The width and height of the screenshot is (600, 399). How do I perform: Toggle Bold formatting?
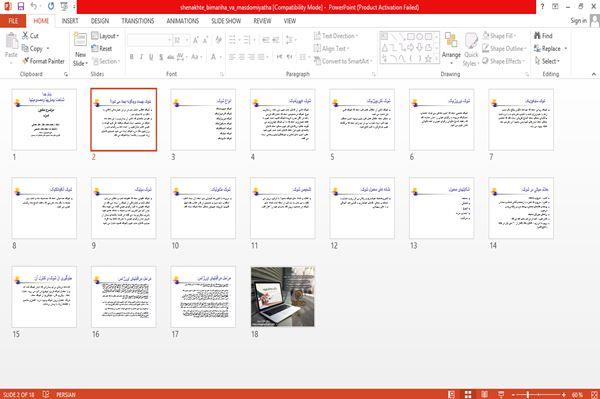(x=132, y=57)
